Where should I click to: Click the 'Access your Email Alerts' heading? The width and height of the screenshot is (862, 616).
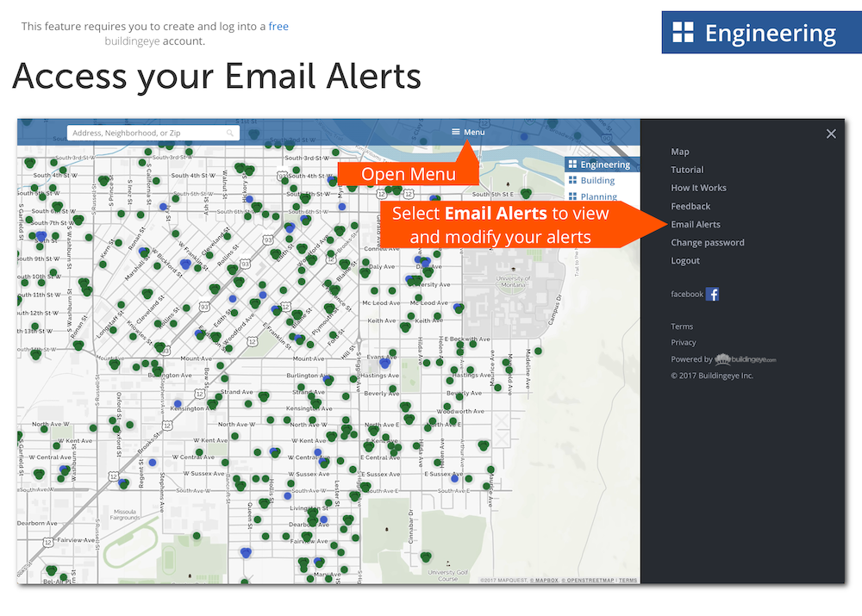click(216, 76)
